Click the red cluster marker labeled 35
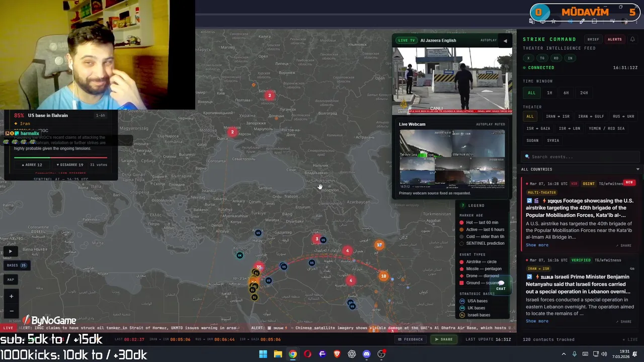 pyautogui.click(x=259, y=267)
